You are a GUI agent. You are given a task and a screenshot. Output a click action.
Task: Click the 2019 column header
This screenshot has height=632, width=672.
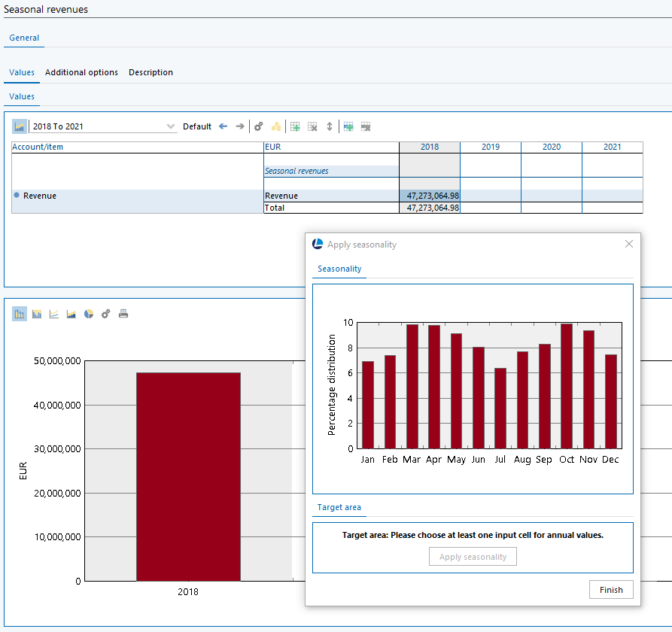[x=490, y=147]
